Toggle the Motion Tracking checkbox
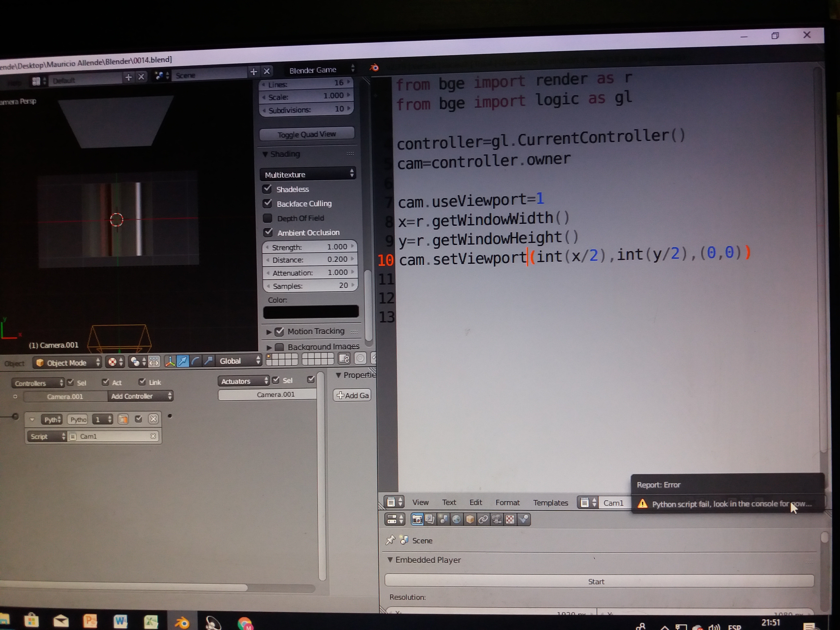This screenshot has height=630, width=840. [280, 331]
